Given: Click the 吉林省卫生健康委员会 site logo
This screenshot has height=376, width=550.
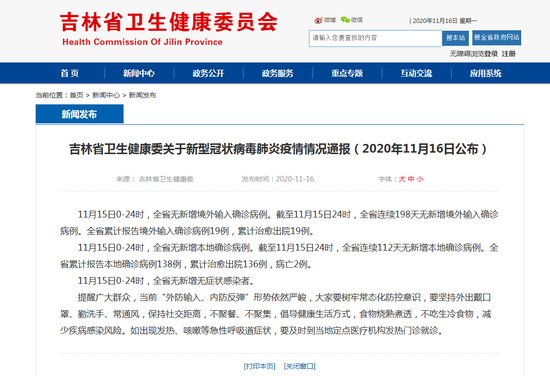Looking at the screenshot, I should 169,22.
